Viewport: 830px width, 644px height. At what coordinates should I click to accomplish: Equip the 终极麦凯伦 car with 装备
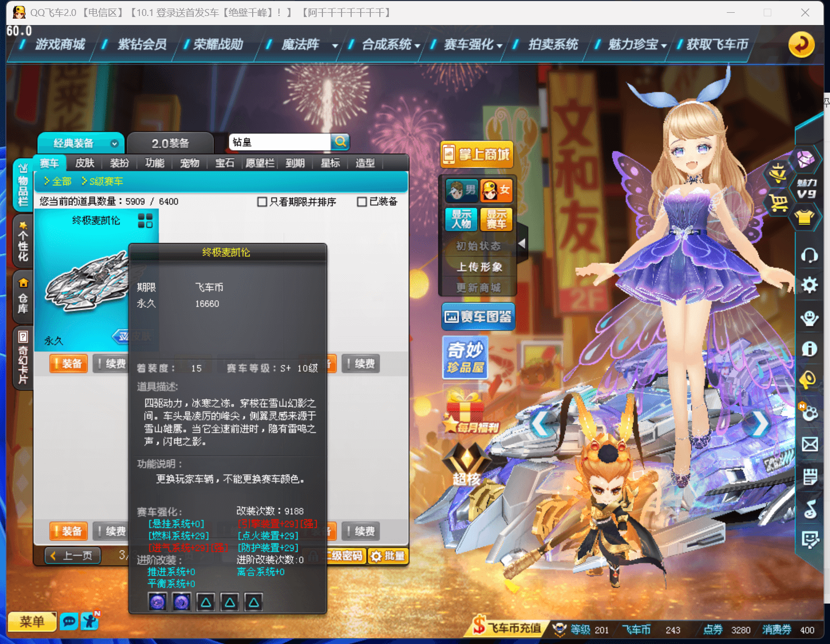(x=69, y=364)
